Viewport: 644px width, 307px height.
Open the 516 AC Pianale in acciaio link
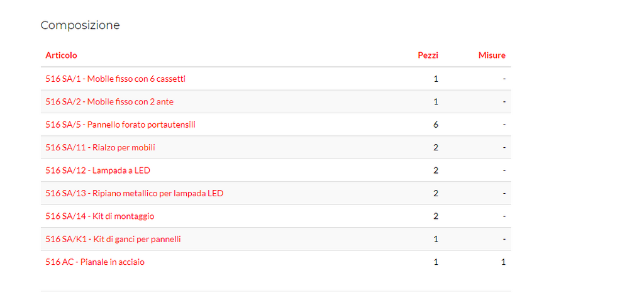pyautogui.click(x=94, y=262)
